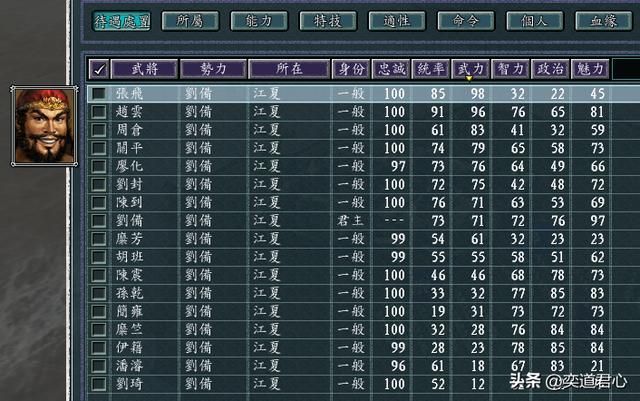The image size is (640, 401).
Task: Switch to the 所屬 tab
Action: click(190, 21)
